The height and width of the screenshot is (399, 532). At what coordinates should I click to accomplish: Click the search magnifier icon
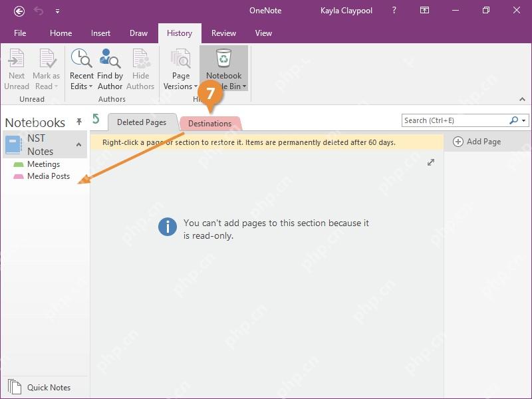[513, 120]
